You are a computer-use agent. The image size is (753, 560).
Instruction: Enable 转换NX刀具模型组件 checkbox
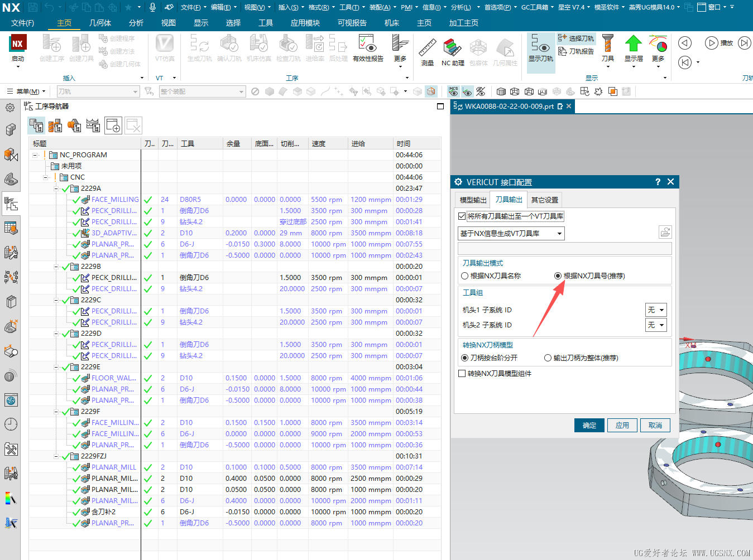[x=462, y=374]
